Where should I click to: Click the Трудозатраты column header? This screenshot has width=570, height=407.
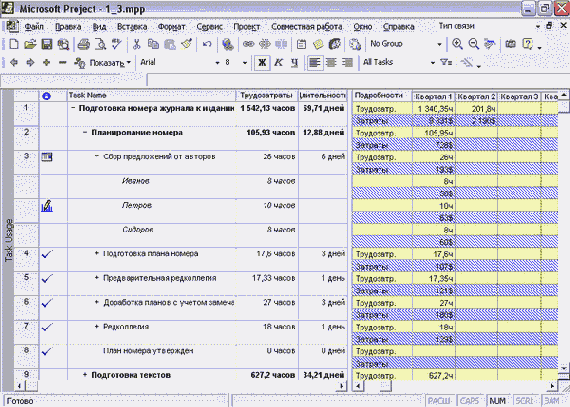pyautogui.click(x=267, y=96)
